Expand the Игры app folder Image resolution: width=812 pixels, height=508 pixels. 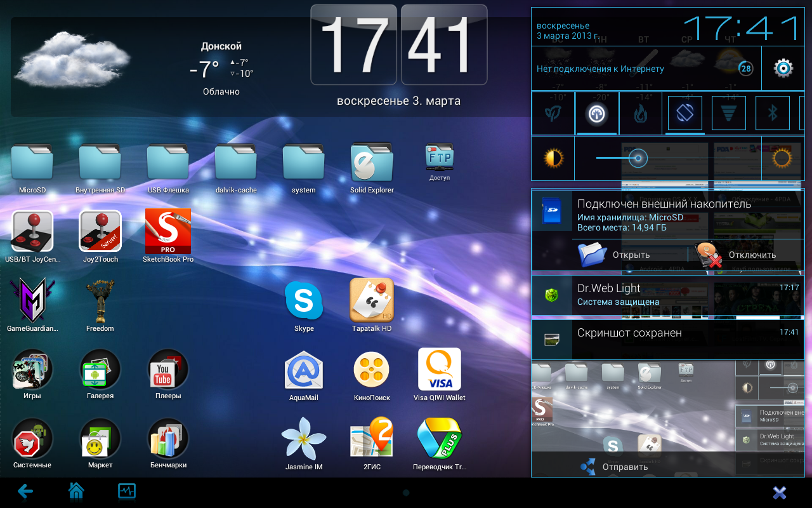pyautogui.click(x=32, y=369)
